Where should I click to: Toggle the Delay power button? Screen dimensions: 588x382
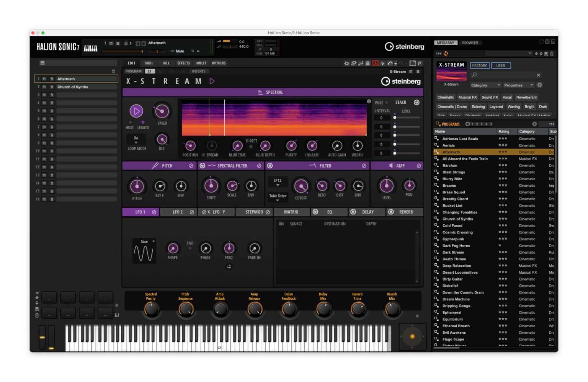353,212
